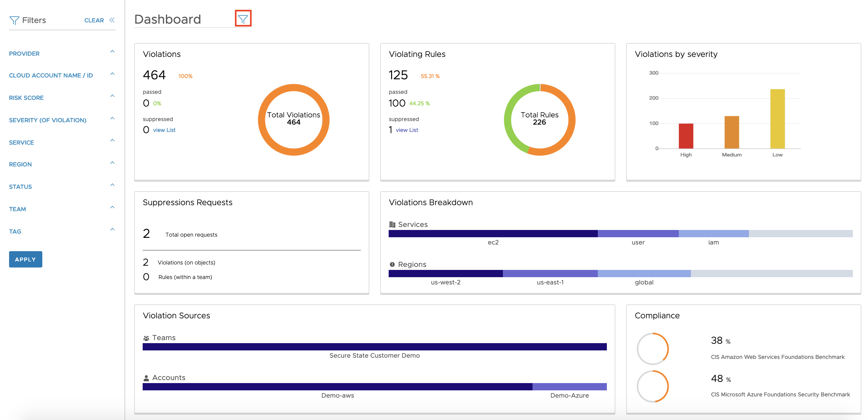
Task: Toggle the Tag filter chevron
Action: (x=112, y=230)
